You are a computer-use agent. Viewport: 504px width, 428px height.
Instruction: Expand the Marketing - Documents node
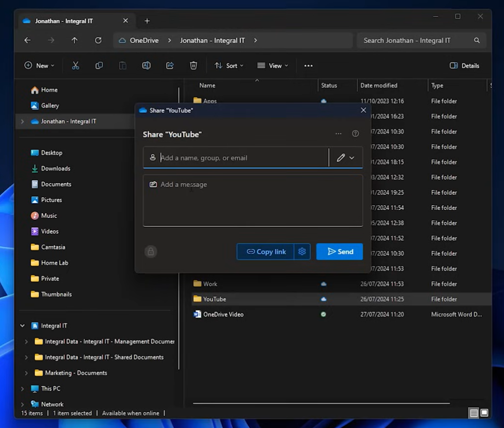coord(27,373)
